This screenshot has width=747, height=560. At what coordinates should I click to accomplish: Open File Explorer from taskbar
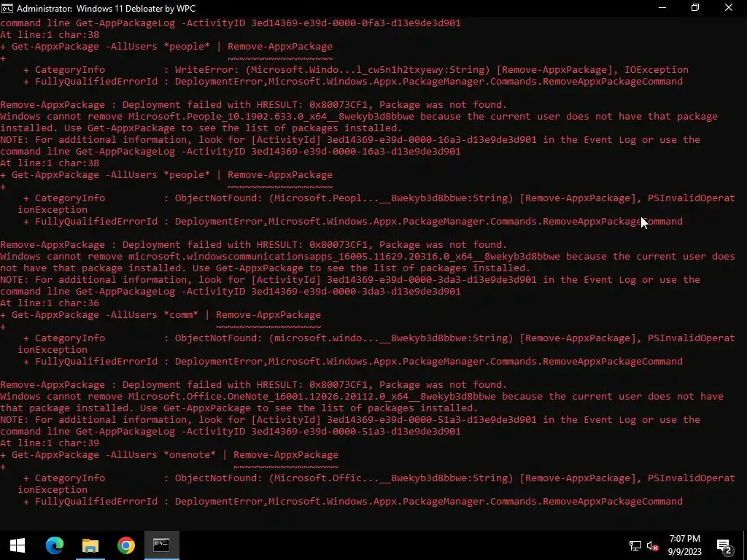90,545
